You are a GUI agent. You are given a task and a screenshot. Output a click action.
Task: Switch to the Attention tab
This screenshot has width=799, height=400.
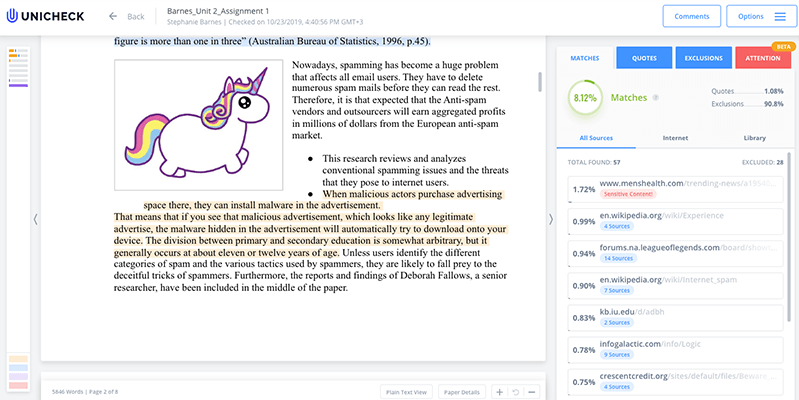coord(763,58)
